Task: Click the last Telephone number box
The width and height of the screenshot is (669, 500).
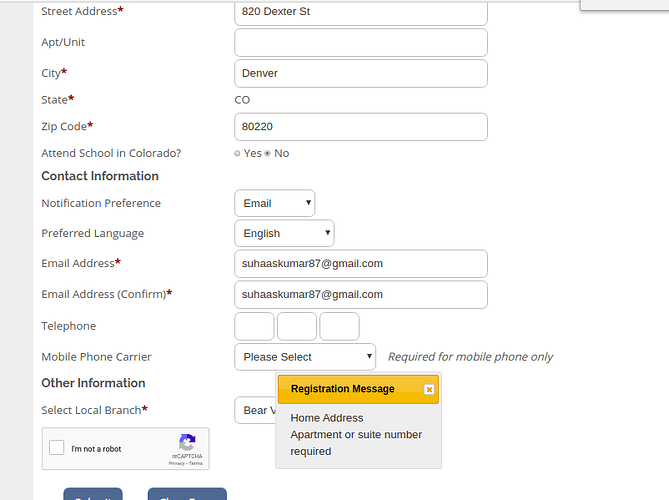Action: tap(339, 326)
